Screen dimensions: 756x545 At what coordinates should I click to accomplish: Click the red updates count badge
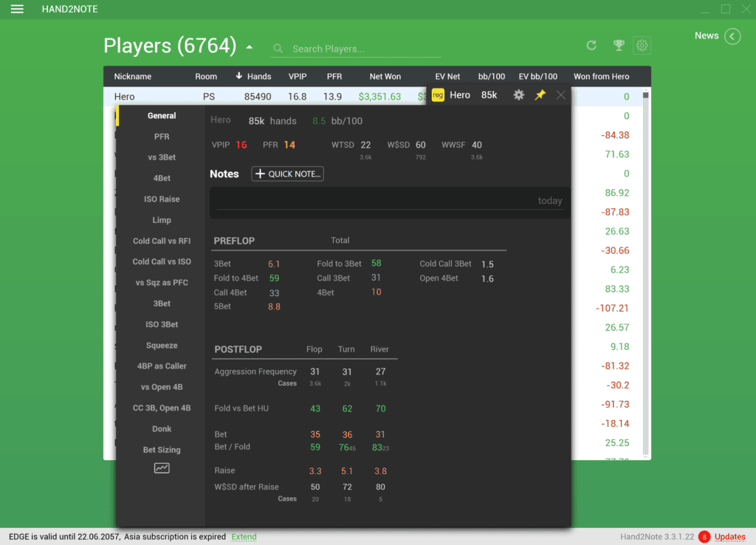point(704,537)
